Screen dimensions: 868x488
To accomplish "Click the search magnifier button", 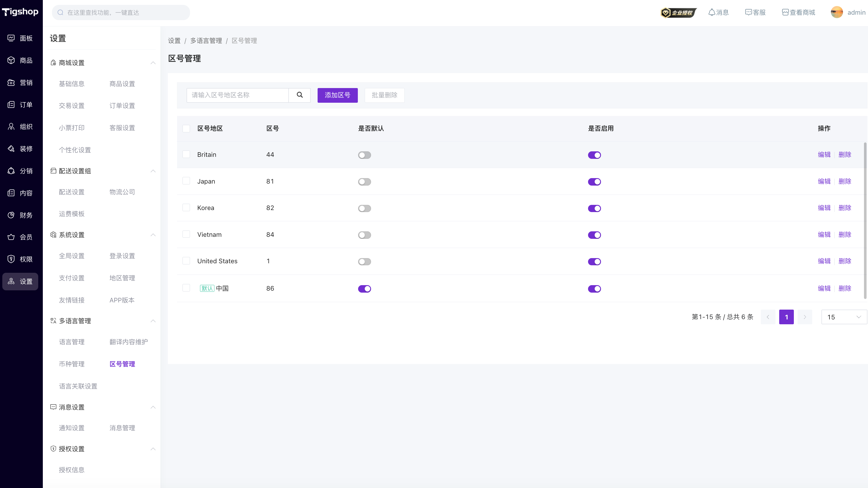I will [x=299, y=95].
